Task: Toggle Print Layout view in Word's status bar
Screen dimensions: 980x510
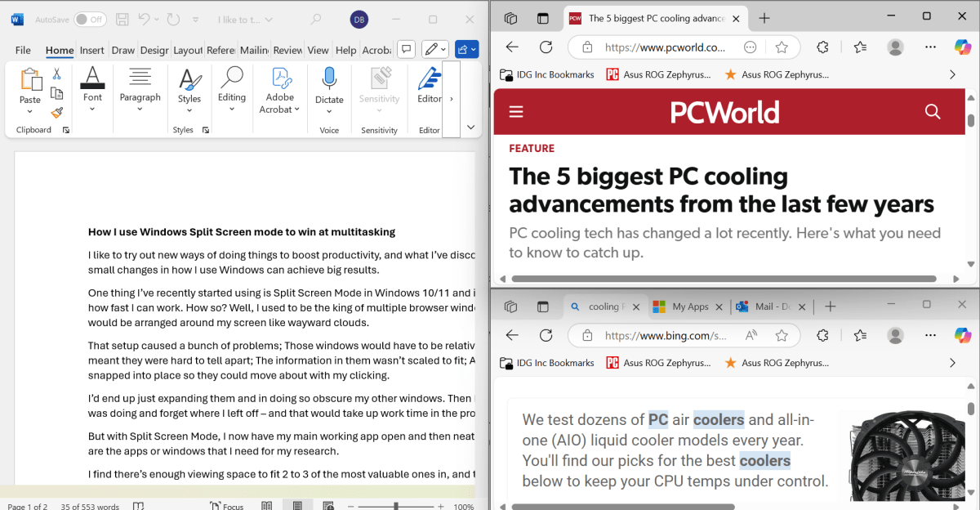Action: pyautogui.click(x=297, y=506)
